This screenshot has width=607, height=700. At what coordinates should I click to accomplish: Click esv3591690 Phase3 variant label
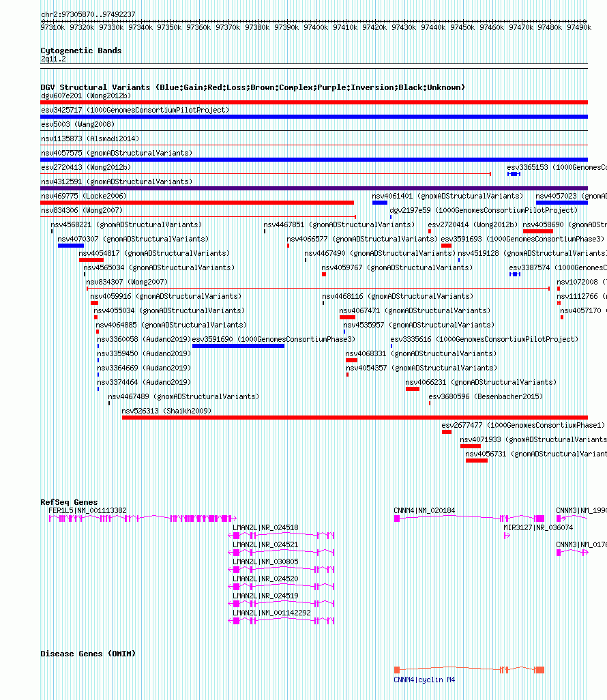click(x=273, y=338)
